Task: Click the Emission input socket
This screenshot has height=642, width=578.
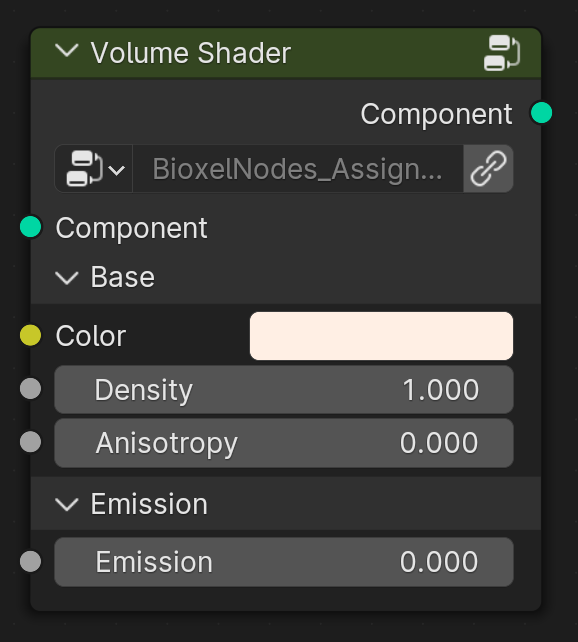Action: [31, 561]
